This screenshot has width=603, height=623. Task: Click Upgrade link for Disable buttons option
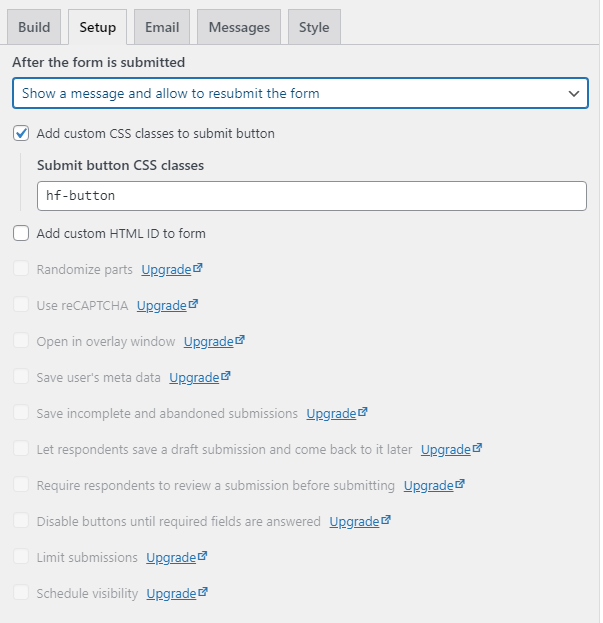353,521
